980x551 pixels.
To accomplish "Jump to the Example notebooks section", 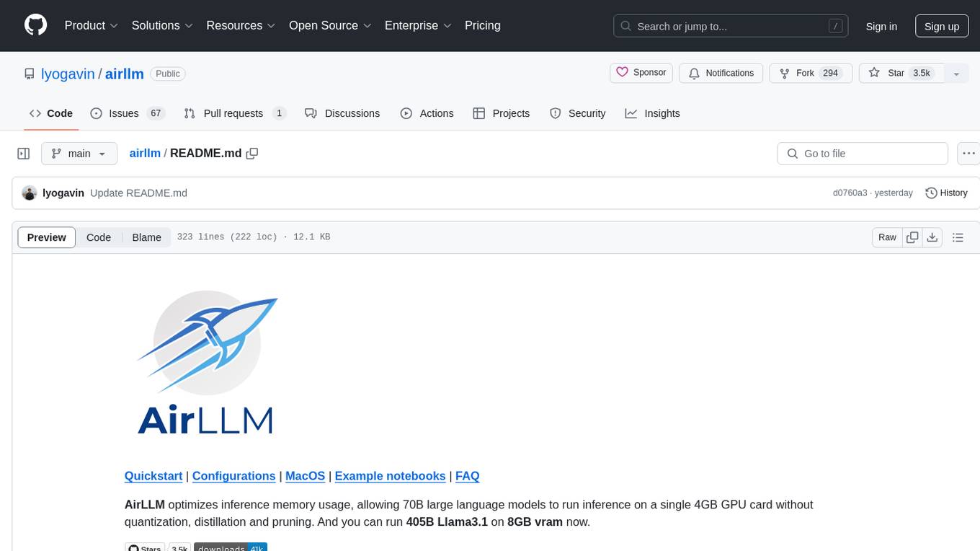I will [390, 476].
